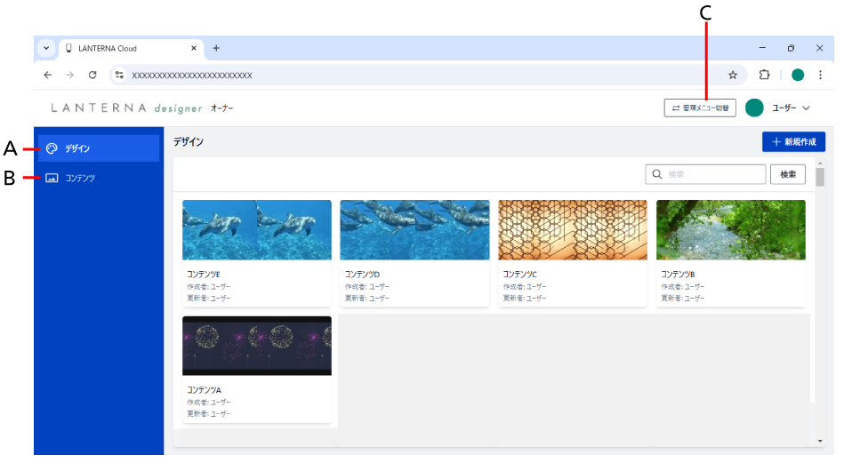The height and width of the screenshot is (471, 868).
Task: Click the site information icon in address bar
Action: [120, 75]
